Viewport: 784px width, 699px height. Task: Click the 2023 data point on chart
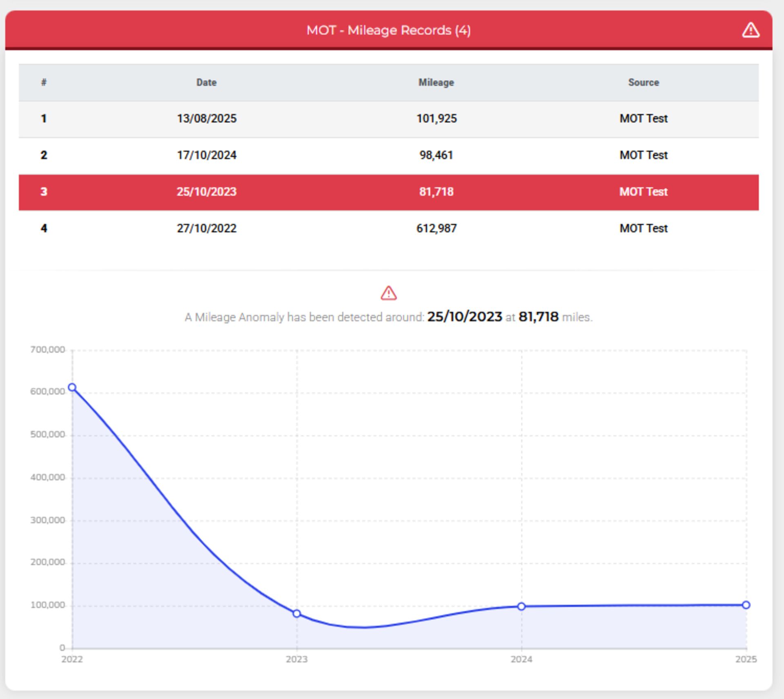pos(297,614)
